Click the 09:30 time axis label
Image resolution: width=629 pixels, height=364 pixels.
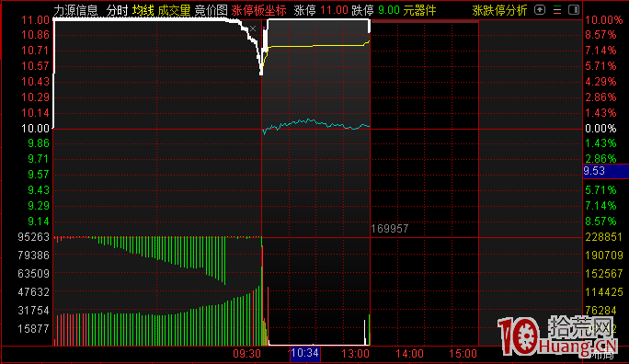pos(247,354)
